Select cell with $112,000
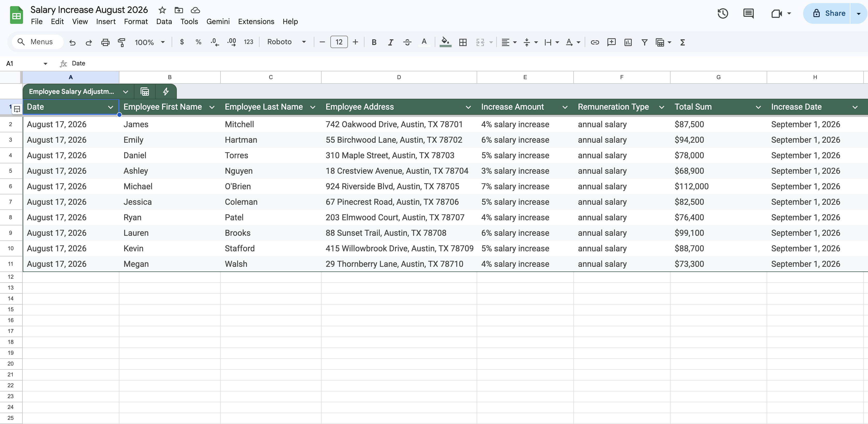Image resolution: width=868 pixels, height=424 pixels. point(718,186)
